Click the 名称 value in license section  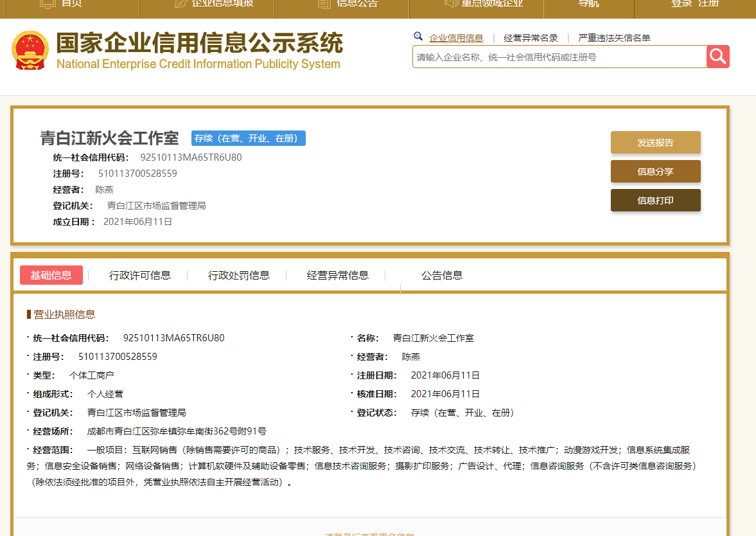tap(434, 338)
